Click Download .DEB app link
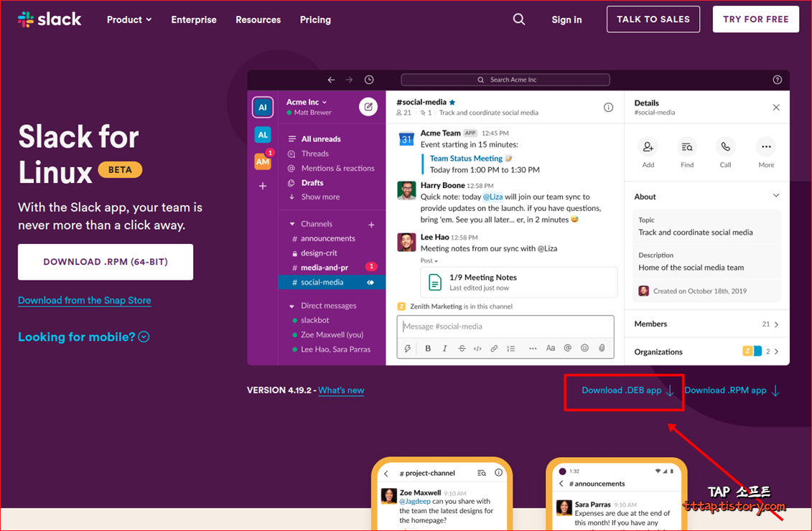The width and height of the screenshot is (812, 531). click(627, 391)
